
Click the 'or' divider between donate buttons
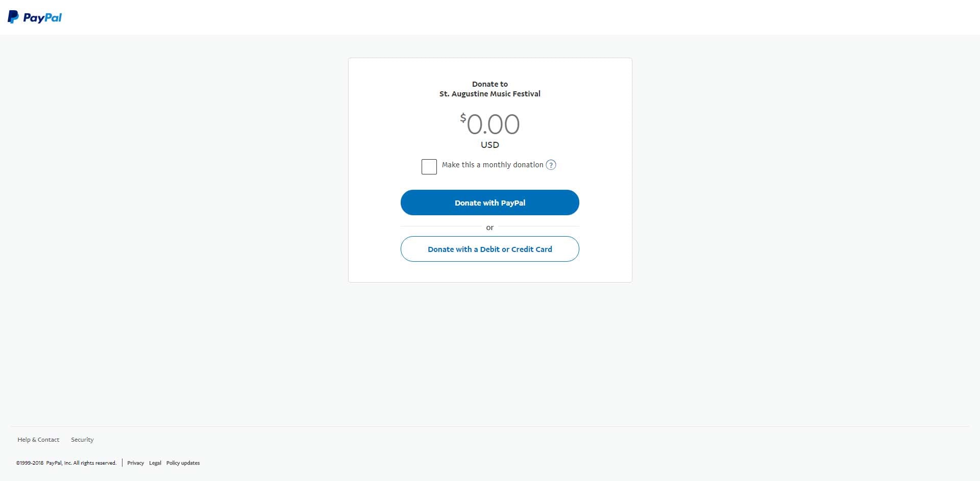pos(490,227)
